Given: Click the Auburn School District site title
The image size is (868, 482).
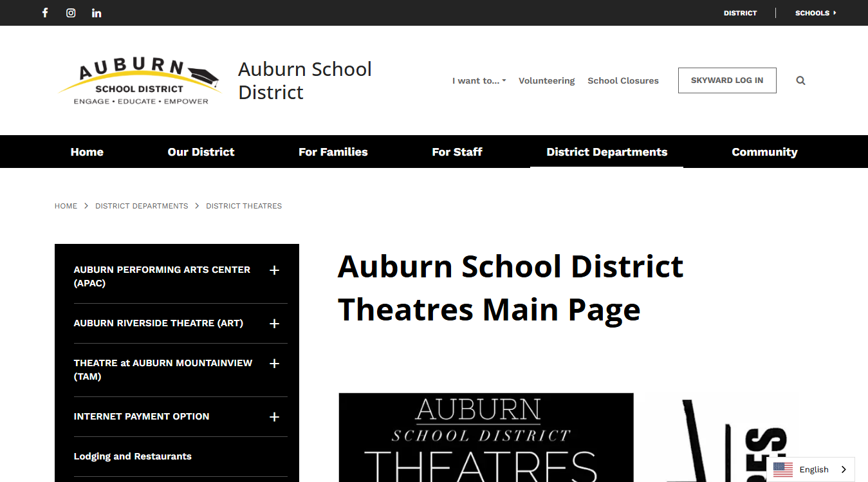Looking at the screenshot, I should (x=305, y=80).
